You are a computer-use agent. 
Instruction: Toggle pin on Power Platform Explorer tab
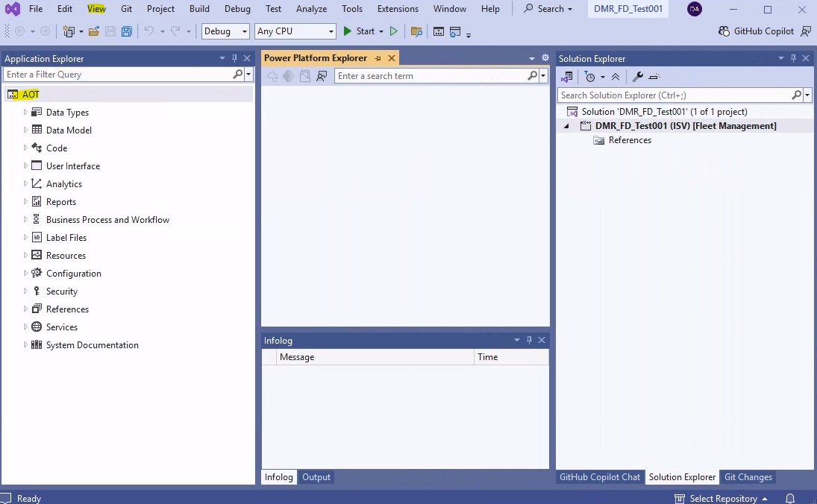[378, 58]
